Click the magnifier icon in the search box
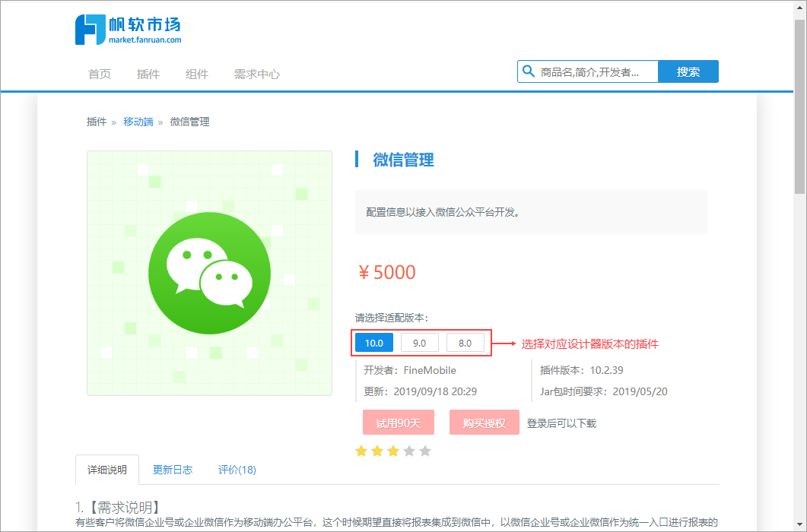This screenshot has width=807, height=532. (529, 71)
